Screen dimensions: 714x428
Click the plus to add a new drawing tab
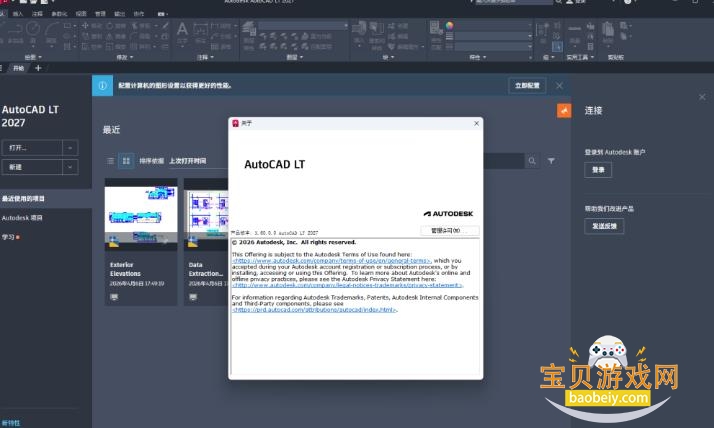pos(38,68)
